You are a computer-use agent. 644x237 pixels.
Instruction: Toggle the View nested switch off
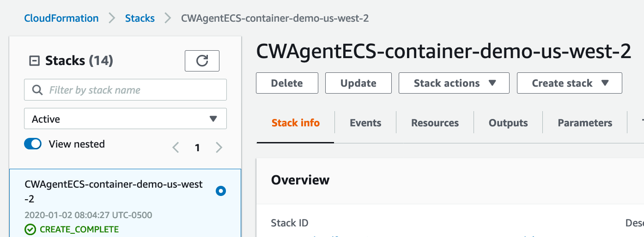[x=33, y=144]
